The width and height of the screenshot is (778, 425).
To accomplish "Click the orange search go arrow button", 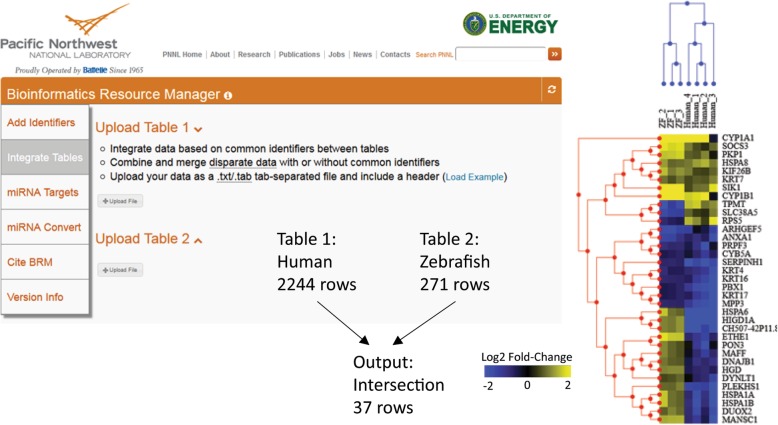I will click(x=555, y=54).
